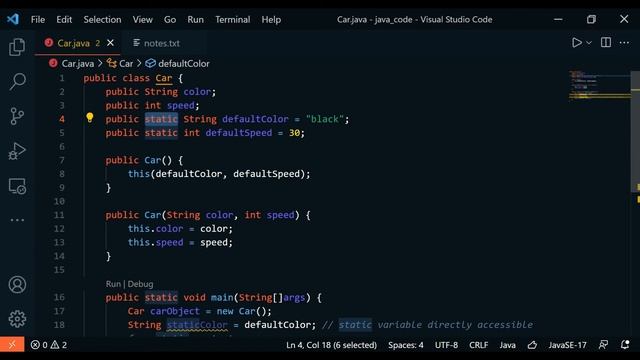Split the editor right

[606, 42]
